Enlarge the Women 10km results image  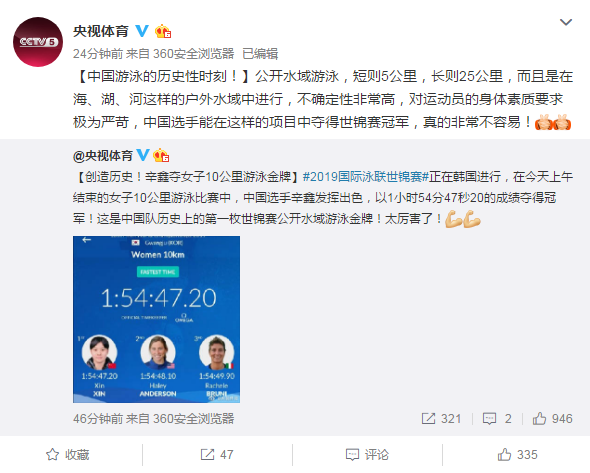[157, 319]
